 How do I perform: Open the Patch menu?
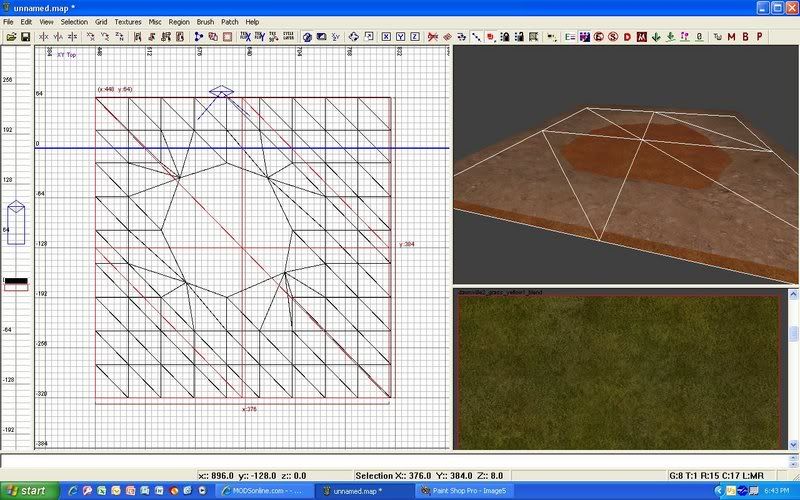(x=229, y=21)
